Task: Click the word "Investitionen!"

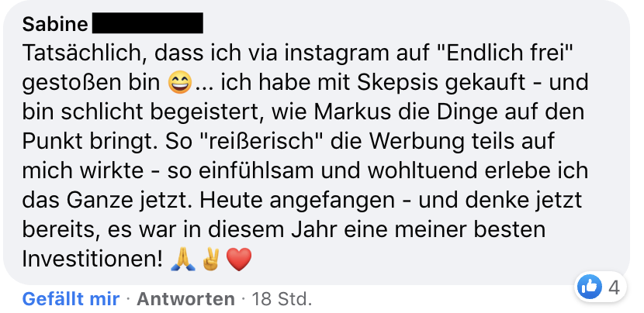Action: 92,260
